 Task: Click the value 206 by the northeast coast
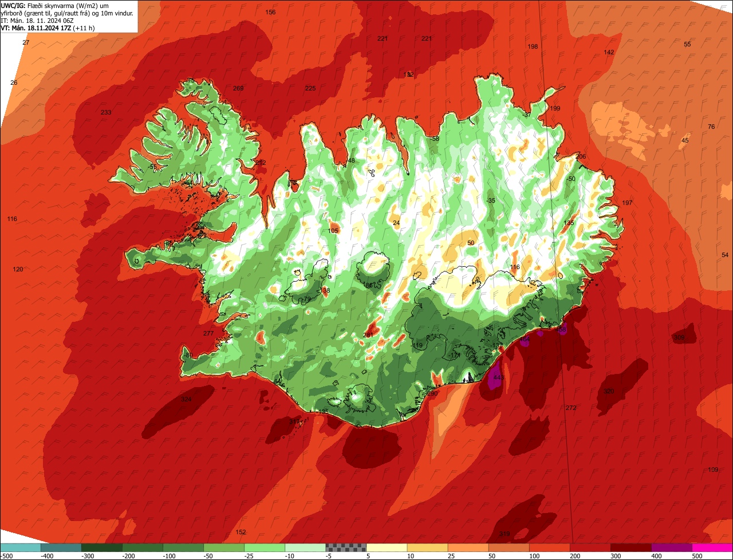pyautogui.click(x=581, y=157)
